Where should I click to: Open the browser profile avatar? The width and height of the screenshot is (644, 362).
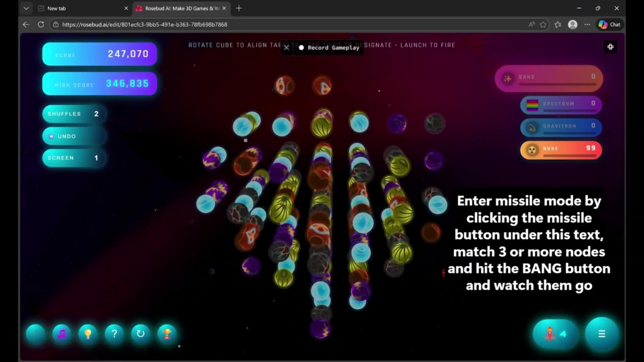(573, 24)
